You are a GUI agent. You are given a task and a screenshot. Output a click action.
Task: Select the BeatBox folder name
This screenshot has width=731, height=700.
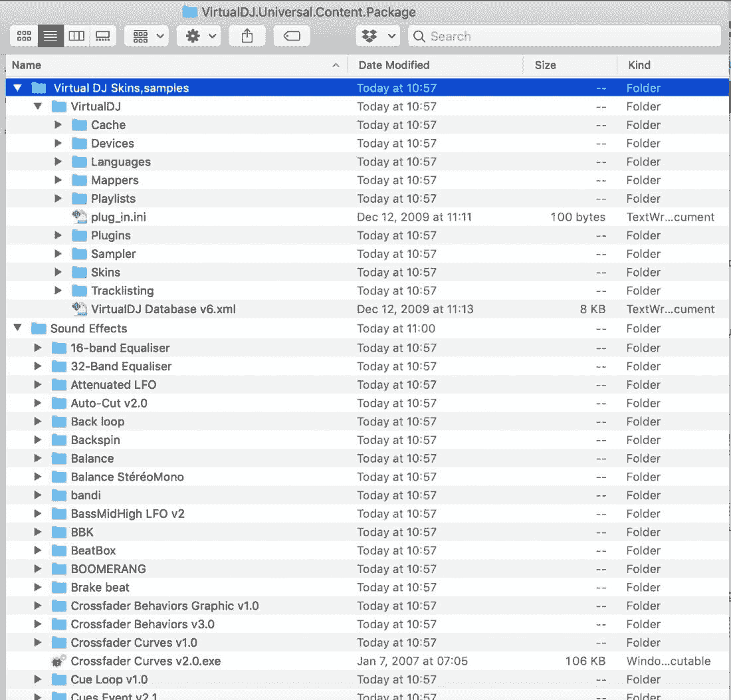[x=93, y=550]
